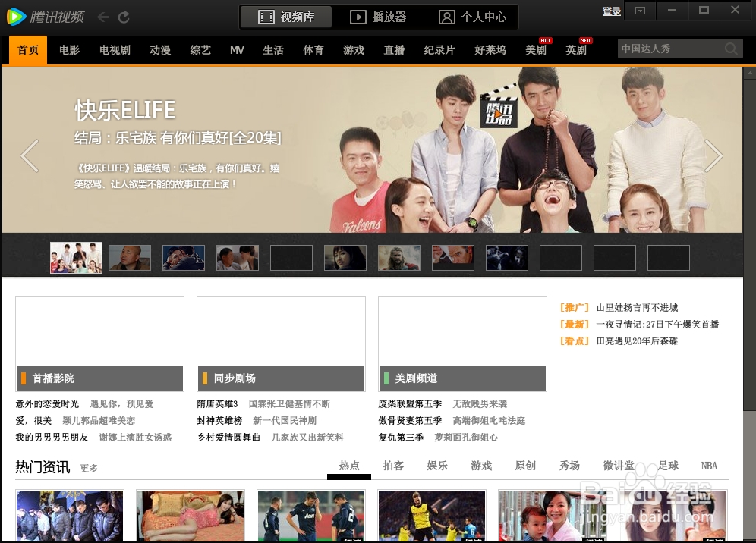Click the Tencent Video logo icon

(x=16, y=17)
